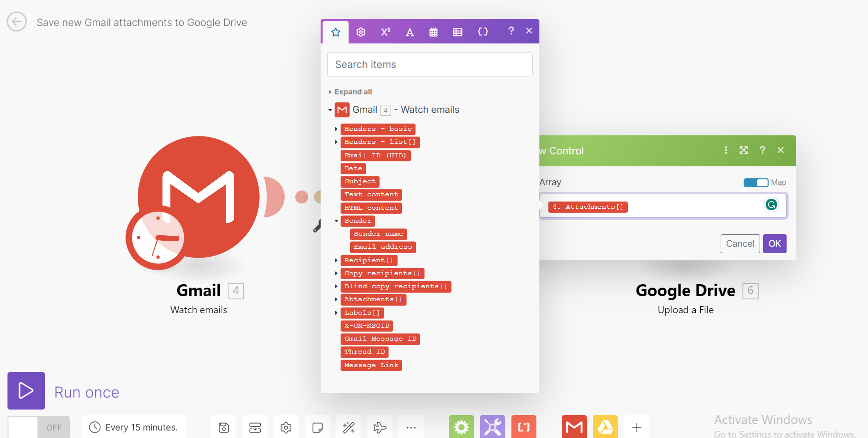Switch to general functions gear tab

coord(361,32)
